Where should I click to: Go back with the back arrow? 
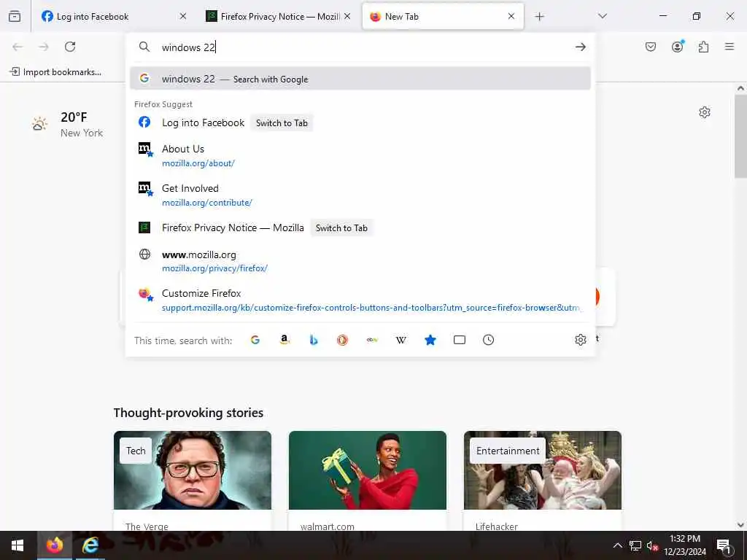tap(18, 47)
